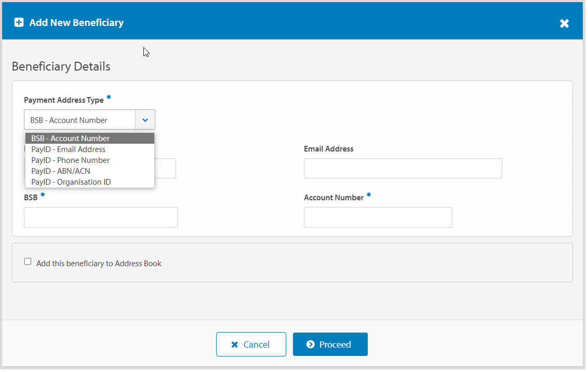The width and height of the screenshot is (588, 372).
Task: Click the BSB input field
Action: coord(101,217)
